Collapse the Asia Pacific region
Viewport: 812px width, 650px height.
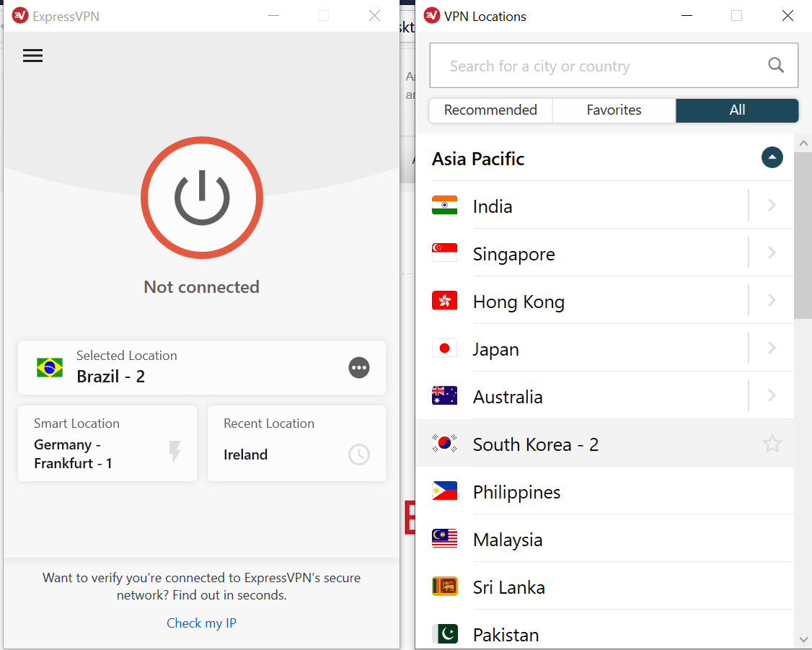[x=772, y=157]
